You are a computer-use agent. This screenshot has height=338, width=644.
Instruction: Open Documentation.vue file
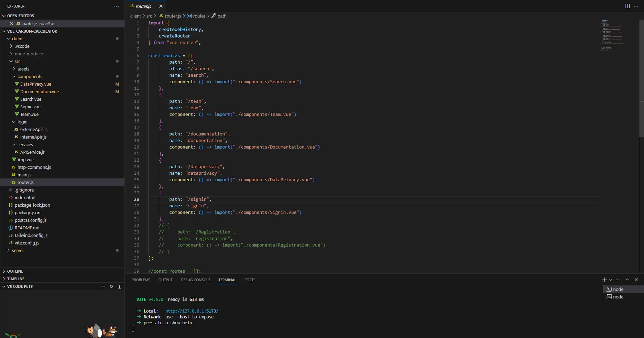click(x=39, y=91)
